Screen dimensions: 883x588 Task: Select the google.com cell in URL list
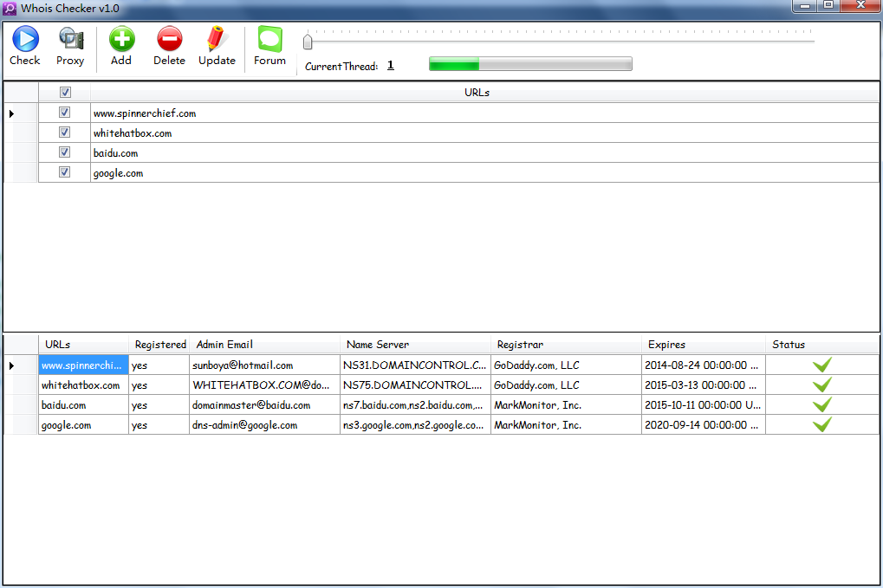119,173
